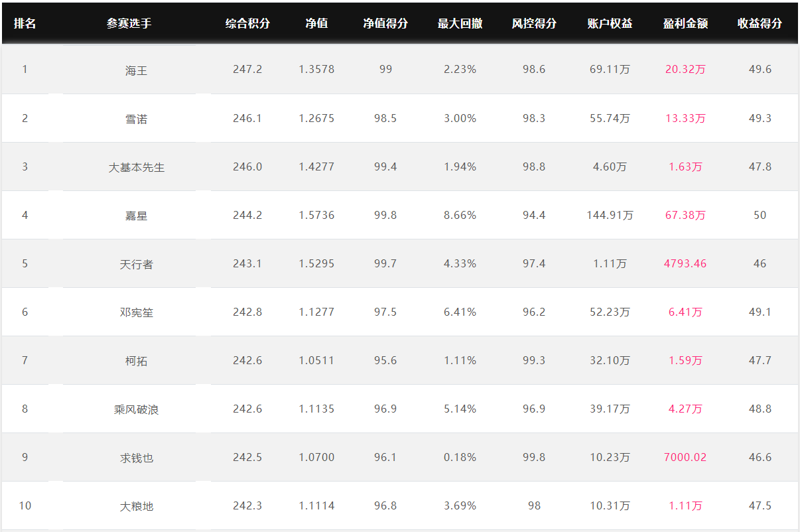This screenshot has width=800, height=532.
Task: Click the 风控得分 column header
Action: pyautogui.click(x=534, y=23)
